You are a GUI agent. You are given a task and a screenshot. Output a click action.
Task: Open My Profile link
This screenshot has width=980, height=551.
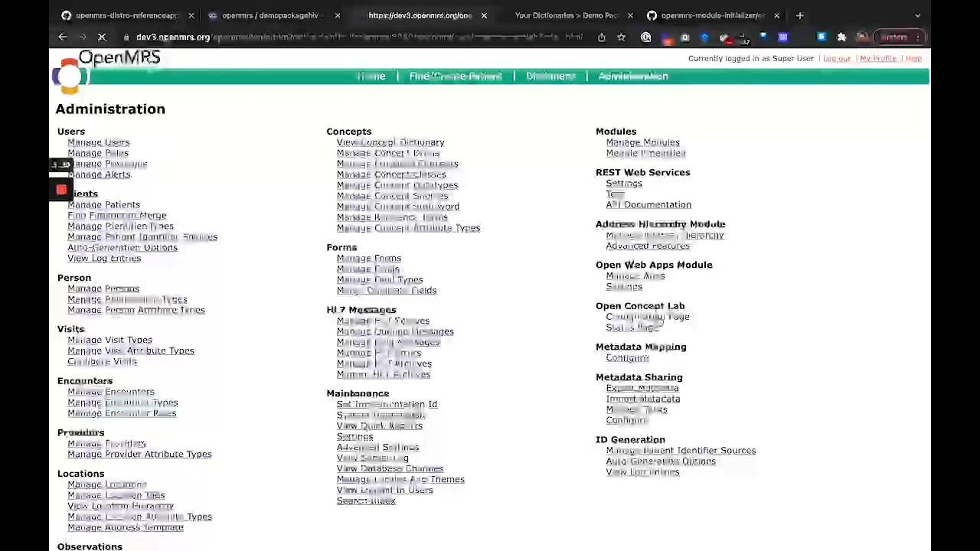(x=878, y=58)
